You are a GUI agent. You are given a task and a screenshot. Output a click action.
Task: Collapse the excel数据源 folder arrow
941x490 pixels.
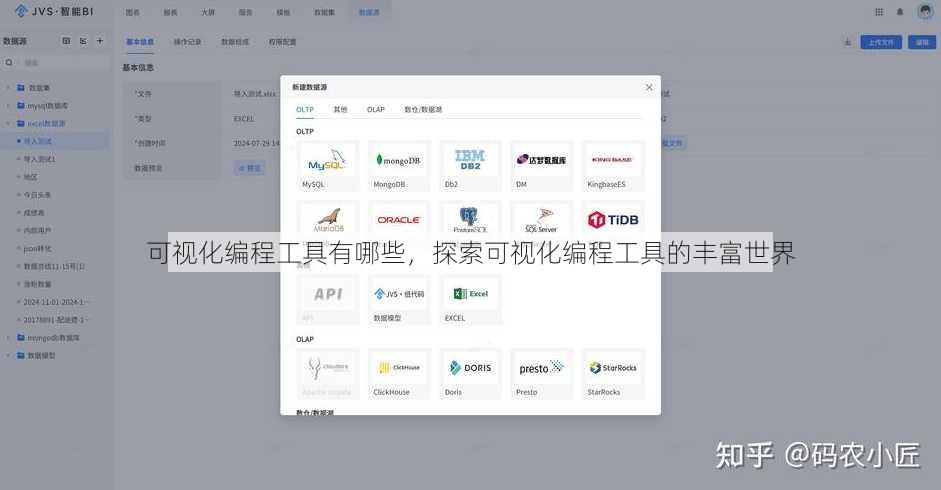(x=8, y=124)
